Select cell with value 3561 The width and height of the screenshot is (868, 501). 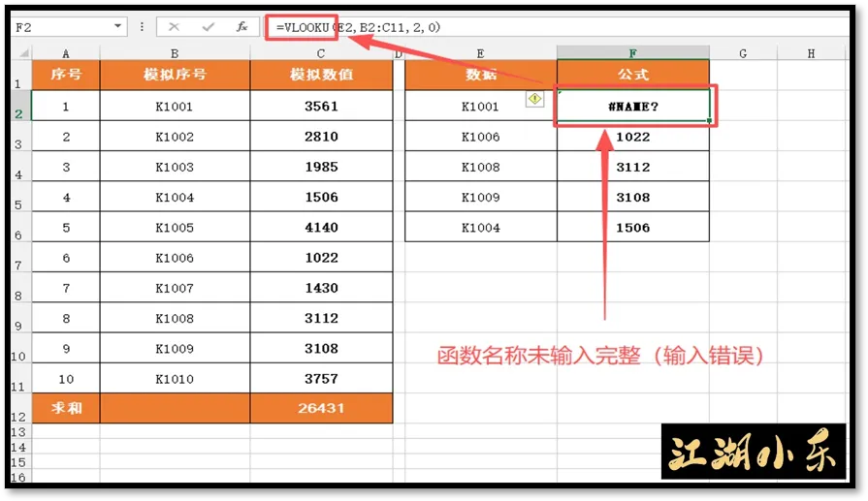pos(321,106)
